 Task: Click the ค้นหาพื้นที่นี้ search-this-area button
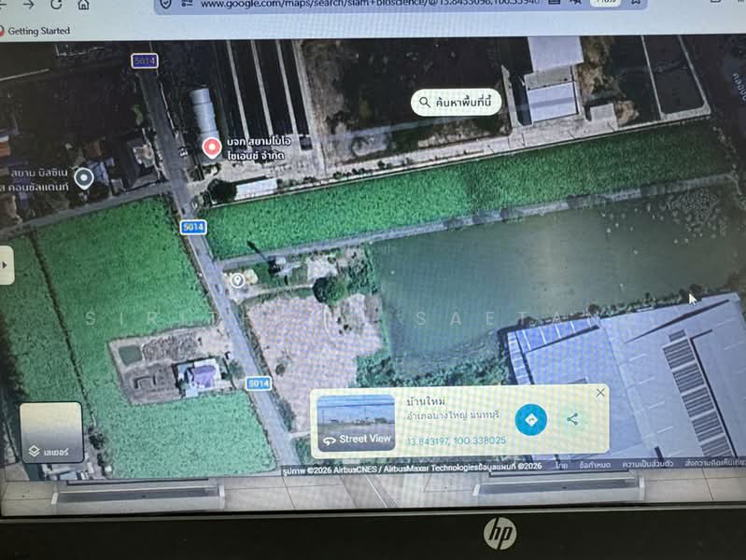tap(456, 102)
